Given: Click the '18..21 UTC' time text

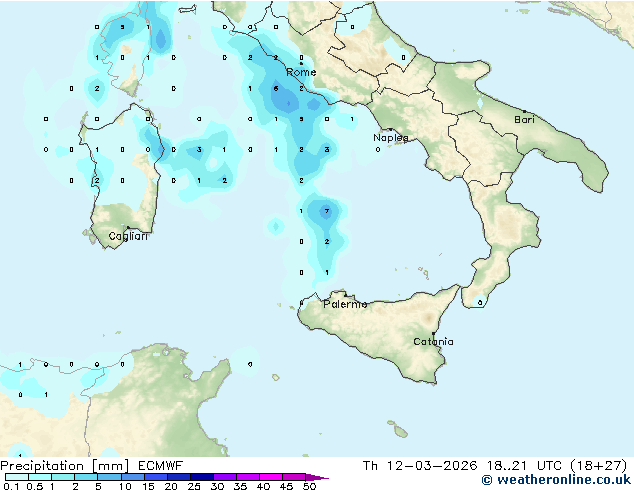Looking at the screenshot, I should [x=524, y=466].
